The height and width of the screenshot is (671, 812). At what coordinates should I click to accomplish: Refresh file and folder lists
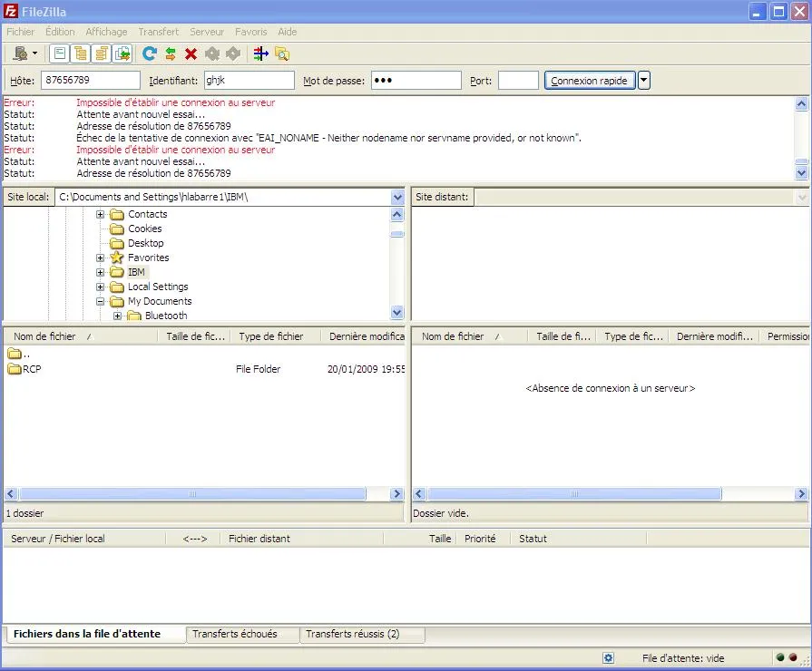coord(150,53)
